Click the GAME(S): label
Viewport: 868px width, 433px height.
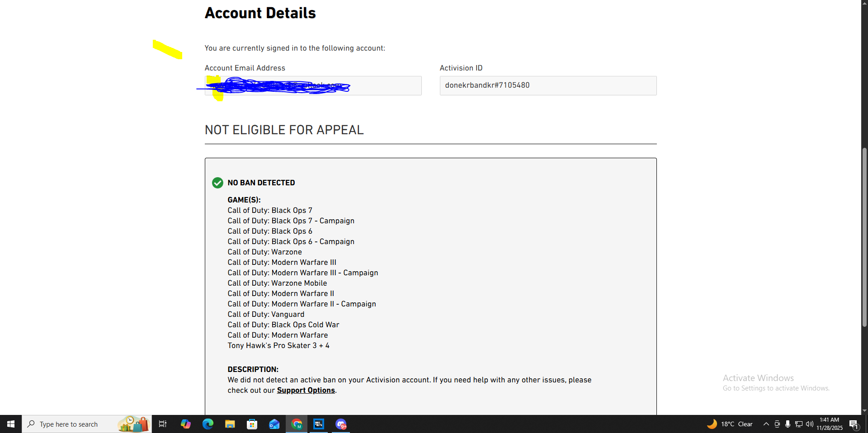tap(244, 200)
